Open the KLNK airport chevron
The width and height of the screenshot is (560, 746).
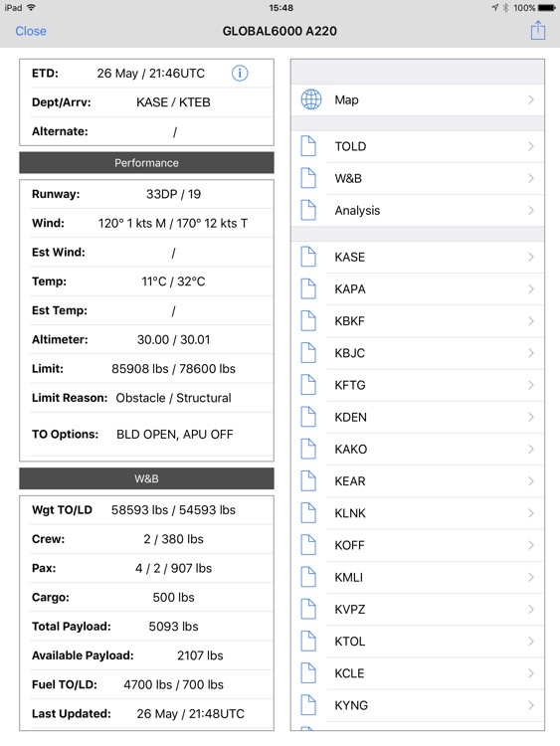tap(531, 513)
